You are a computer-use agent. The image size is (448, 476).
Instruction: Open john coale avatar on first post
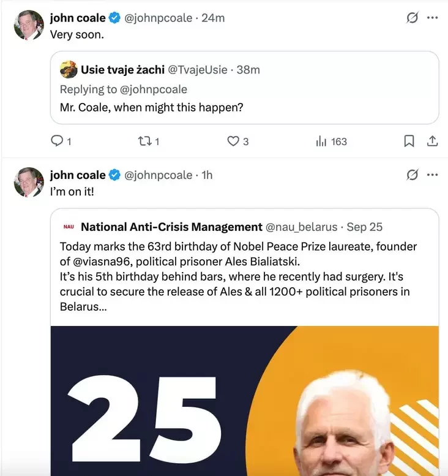pyautogui.click(x=29, y=25)
